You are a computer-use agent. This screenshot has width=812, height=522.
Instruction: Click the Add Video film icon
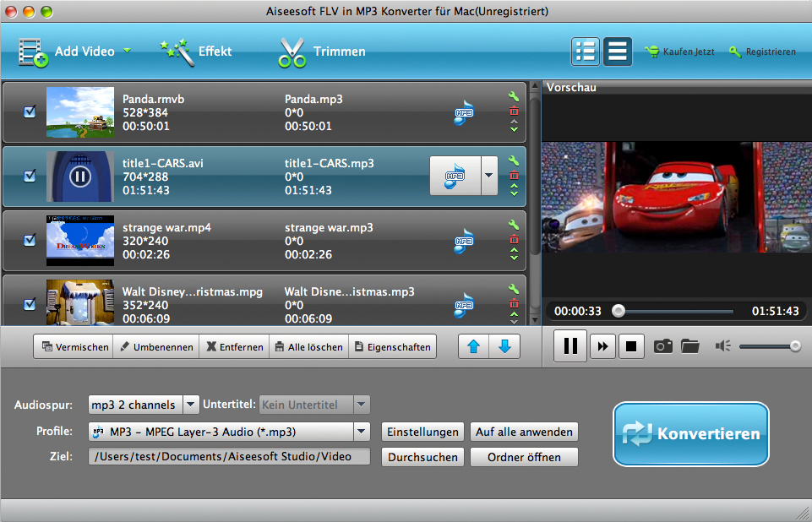[33, 52]
